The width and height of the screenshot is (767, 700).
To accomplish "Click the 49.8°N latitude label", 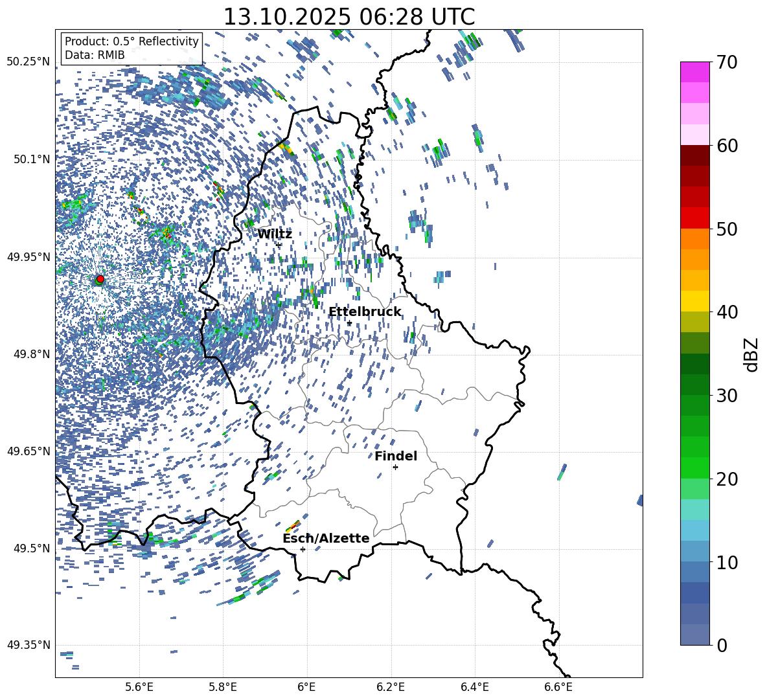I will [x=32, y=354].
